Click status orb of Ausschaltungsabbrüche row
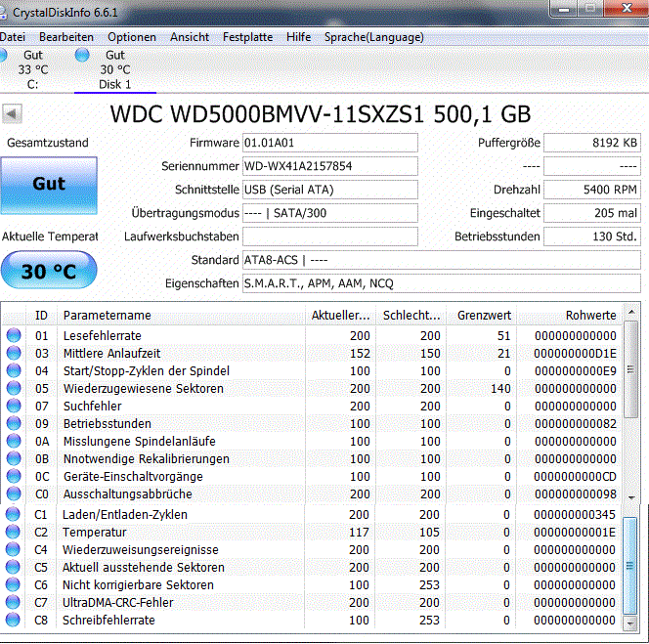This screenshot has width=649, height=644. 14,494
